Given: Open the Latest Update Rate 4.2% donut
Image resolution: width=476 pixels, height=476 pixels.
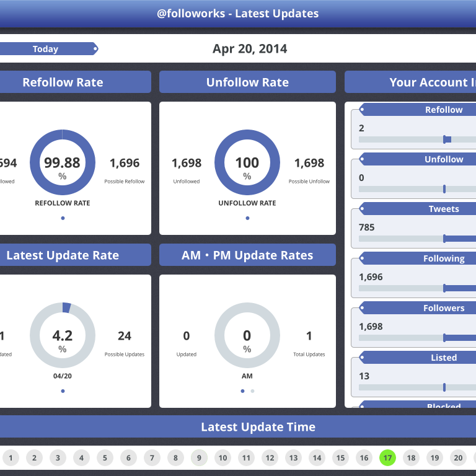Looking at the screenshot, I should [x=63, y=335].
